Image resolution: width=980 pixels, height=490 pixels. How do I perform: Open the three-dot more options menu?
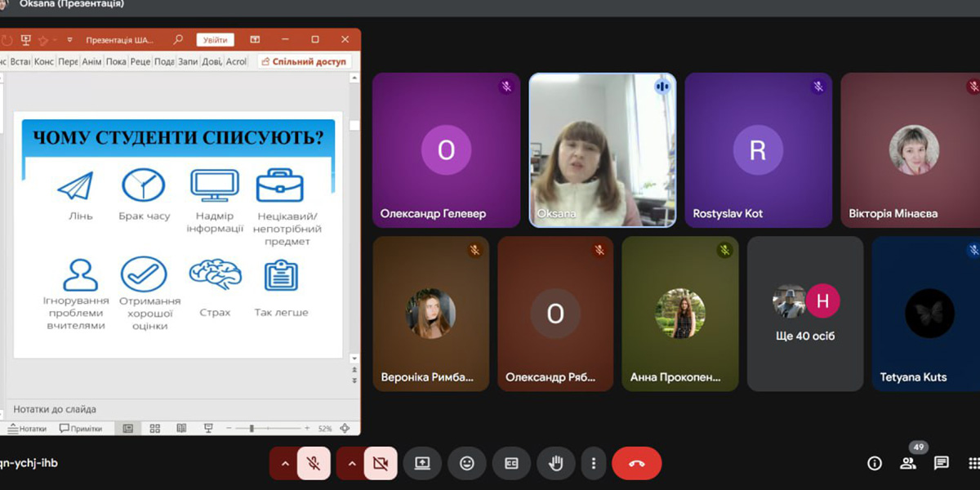pyautogui.click(x=594, y=463)
